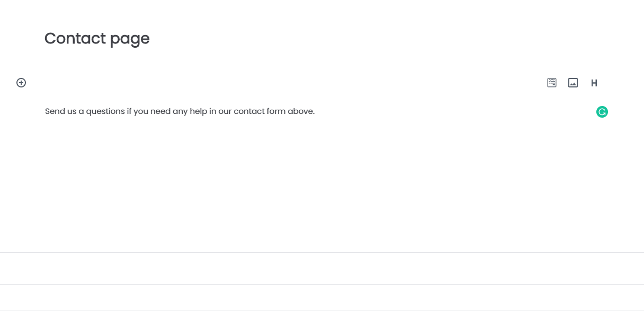Click the empty row between first two dividers
The width and height of the screenshot is (644, 327).
click(x=322, y=268)
